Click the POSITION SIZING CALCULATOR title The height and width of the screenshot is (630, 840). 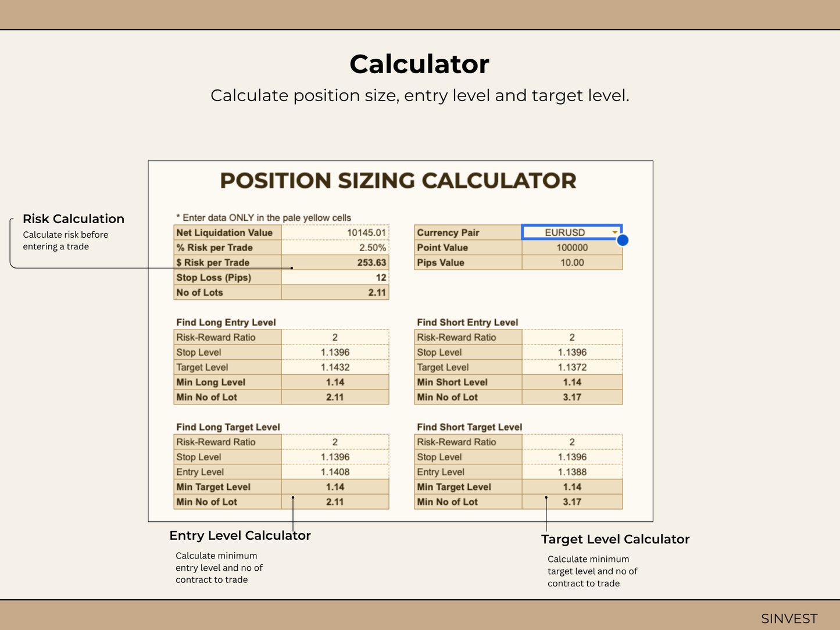pos(398,181)
